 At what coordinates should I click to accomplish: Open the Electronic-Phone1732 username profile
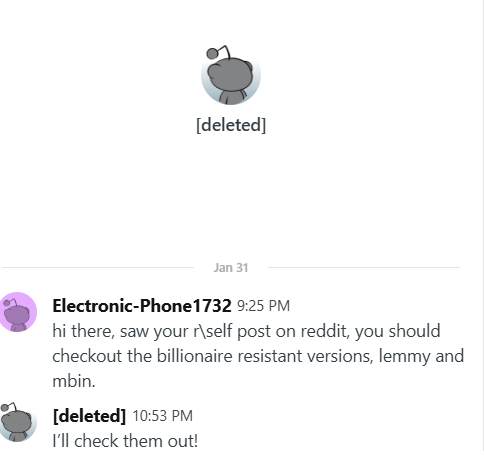142,306
